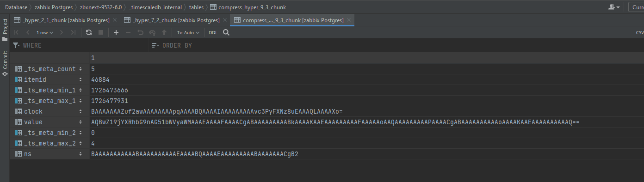The height and width of the screenshot is (182, 644).
Task: Stop the running query
Action: click(x=100, y=32)
